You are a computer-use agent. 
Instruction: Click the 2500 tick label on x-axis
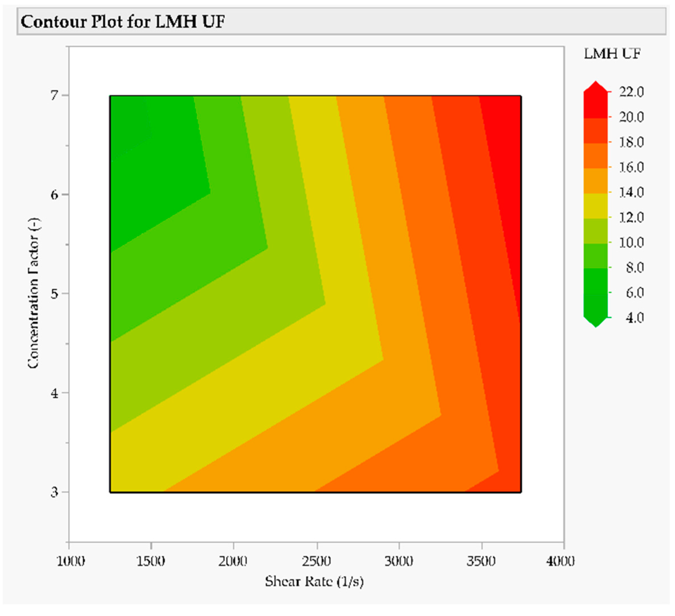pyautogui.click(x=316, y=561)
